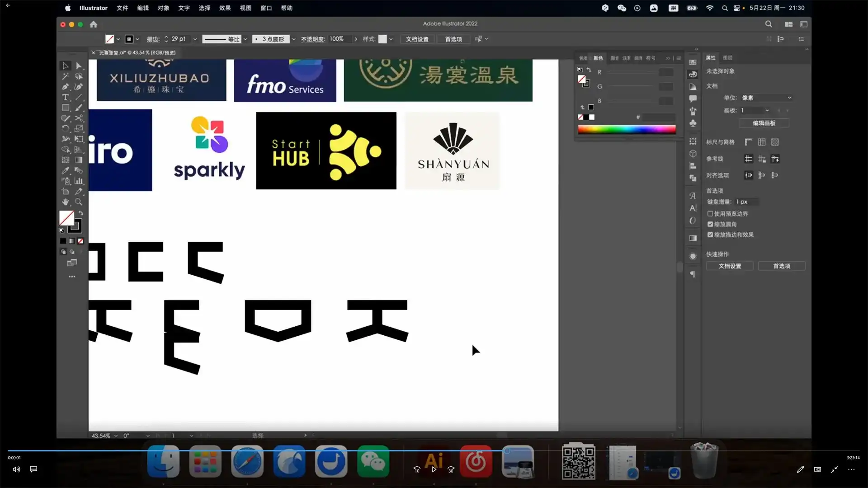Select the Scissors tool
This screenshot has width=868, height=488.
tap(79, 118)
